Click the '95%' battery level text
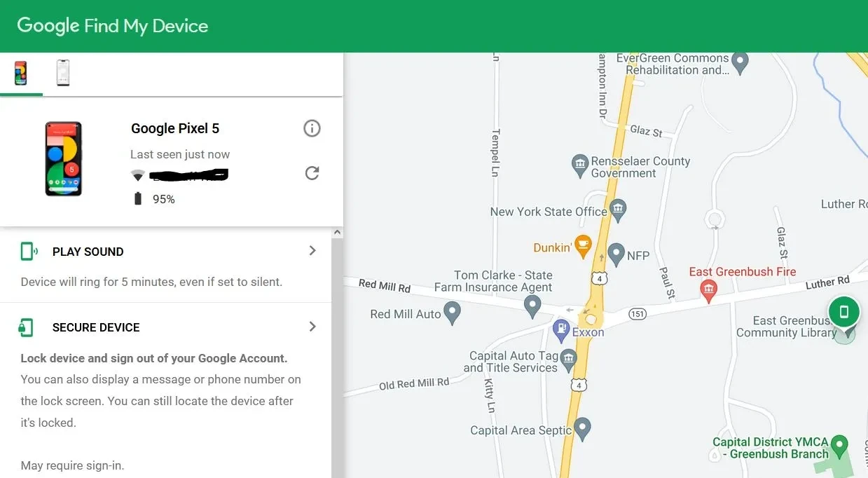This screenshot has width=868, height=478. click(x=164, y=199)
